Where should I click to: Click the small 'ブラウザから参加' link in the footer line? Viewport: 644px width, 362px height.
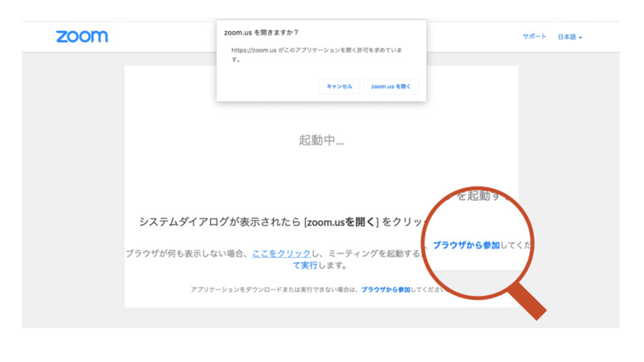coord(386,290)
